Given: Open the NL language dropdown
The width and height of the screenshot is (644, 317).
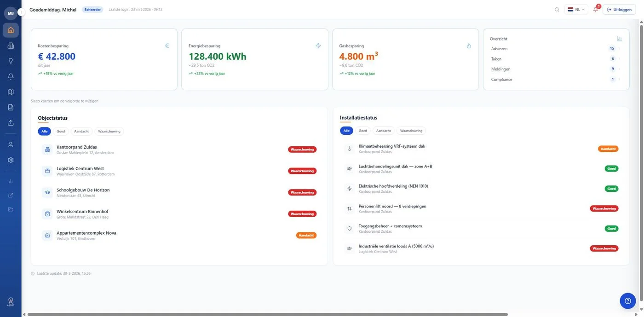Looking at the screenshot, I should 575,8.
